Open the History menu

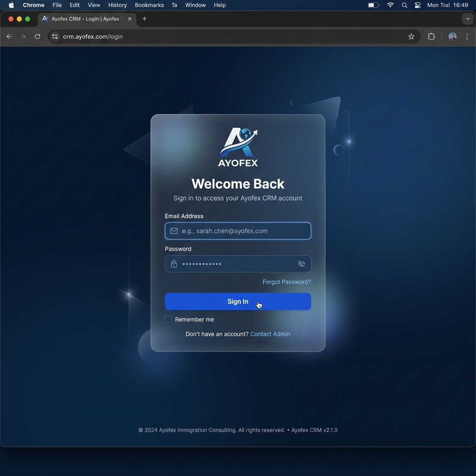(x=118, y=5)
